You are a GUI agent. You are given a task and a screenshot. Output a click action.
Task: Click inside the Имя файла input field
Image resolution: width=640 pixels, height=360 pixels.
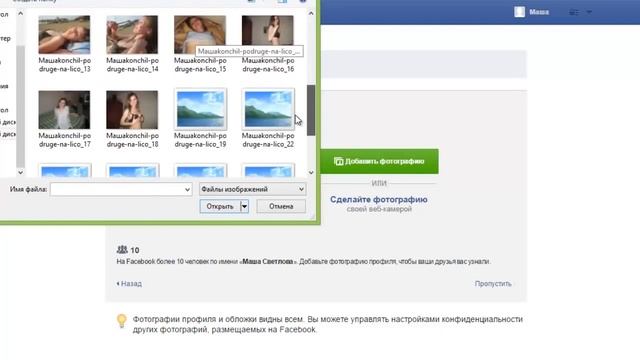pyautogui.click(x=121, y=189)
